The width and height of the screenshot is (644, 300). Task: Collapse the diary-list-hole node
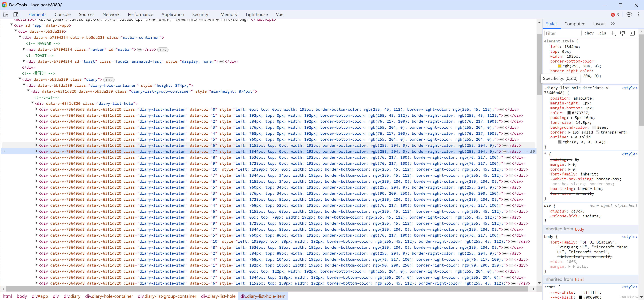tap(32, 103)
